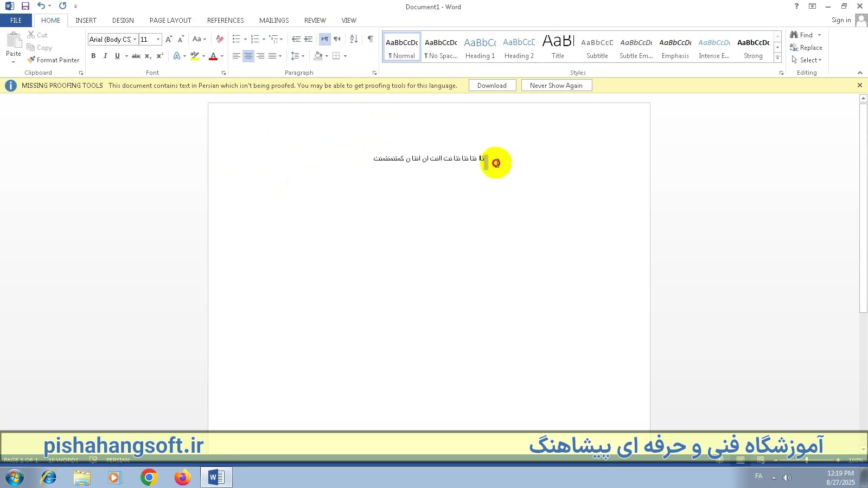Toggle Underline formatting
Screen dimensions: 868x488
click(117, 56)
